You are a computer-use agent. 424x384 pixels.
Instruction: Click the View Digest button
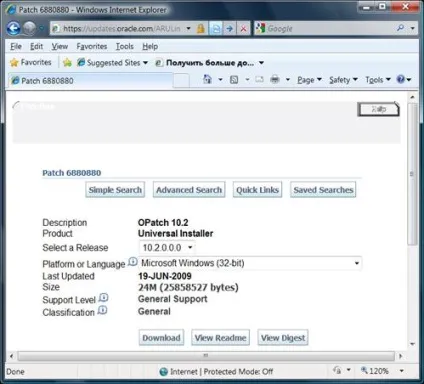[x=283, y=338]
